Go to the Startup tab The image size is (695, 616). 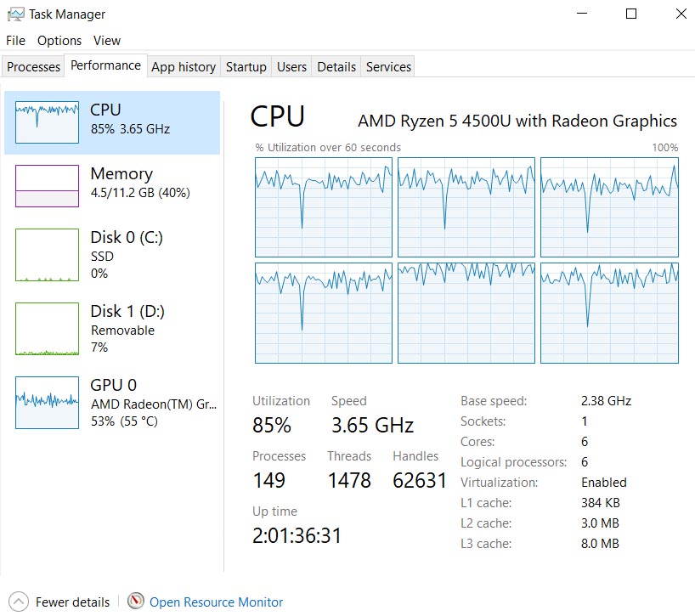[246, 67]
